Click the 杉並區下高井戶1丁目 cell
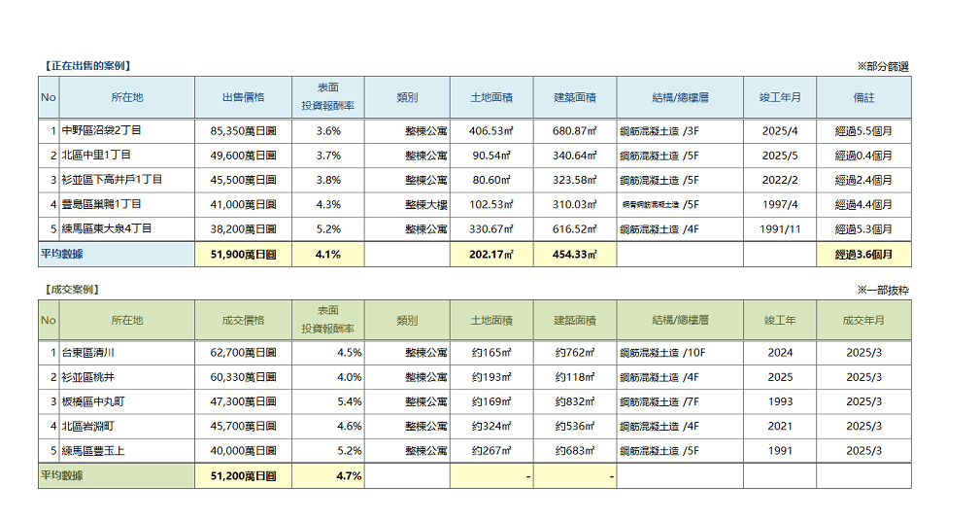The width and height of the screenshot is (980, 521). pyautogui.click(x=126, y=180)
